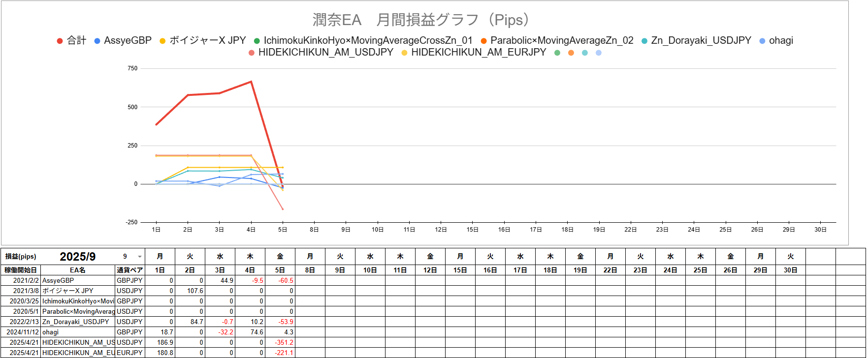Screen dimensions: 868x358
Task: Click light blue ohagi legend marker
Action: 762,41
